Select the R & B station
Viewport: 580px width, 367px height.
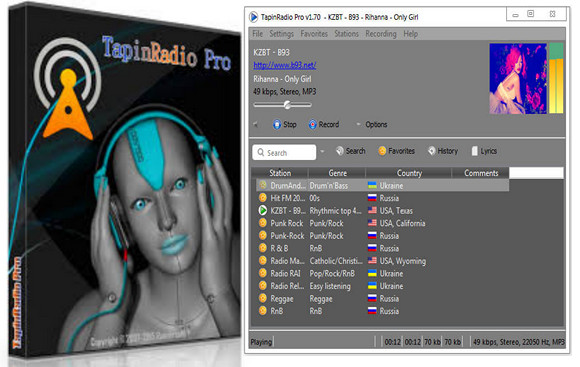pos(279,248)
